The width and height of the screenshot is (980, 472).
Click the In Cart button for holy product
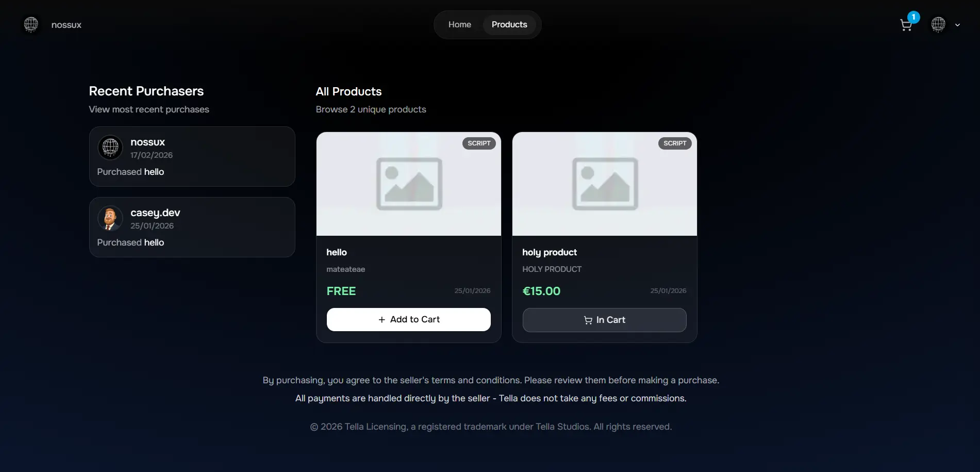click(604, 320)
